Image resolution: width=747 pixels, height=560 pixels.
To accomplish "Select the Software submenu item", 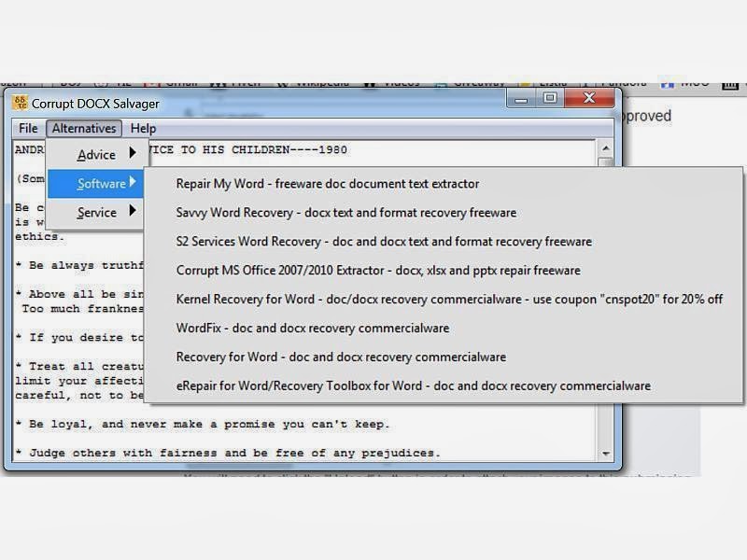I will click(x=95, y=183).
